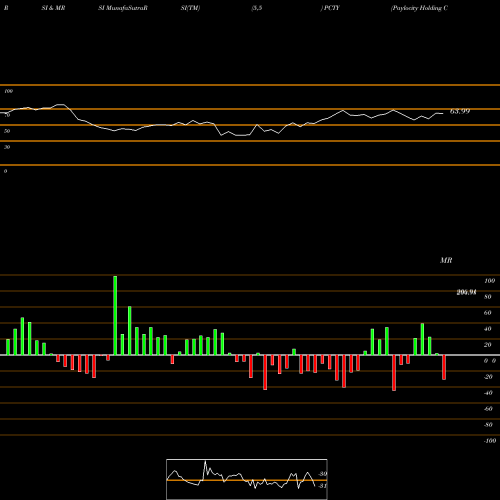500x500 pixels.
Task: Click the last red bar in the MR histogram
Action: pos(444,367)
